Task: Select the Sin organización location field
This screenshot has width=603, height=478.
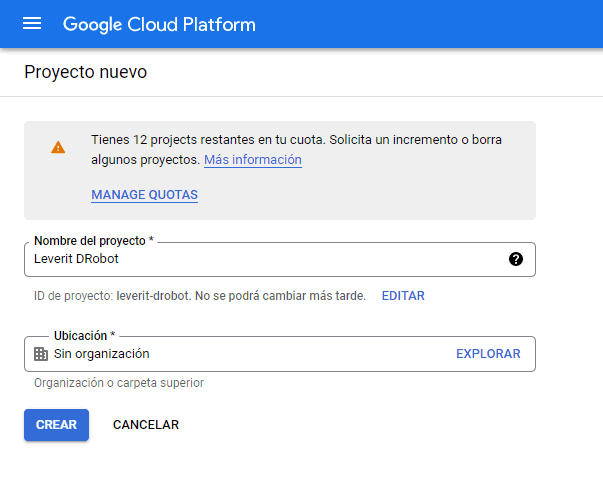Action: [x=280, y=354]
